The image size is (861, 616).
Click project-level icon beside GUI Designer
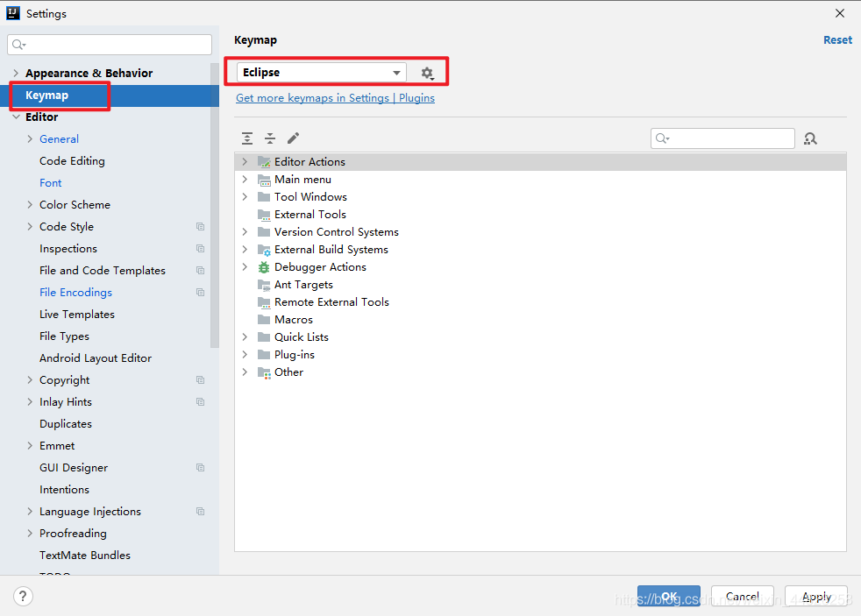(201, 468)
